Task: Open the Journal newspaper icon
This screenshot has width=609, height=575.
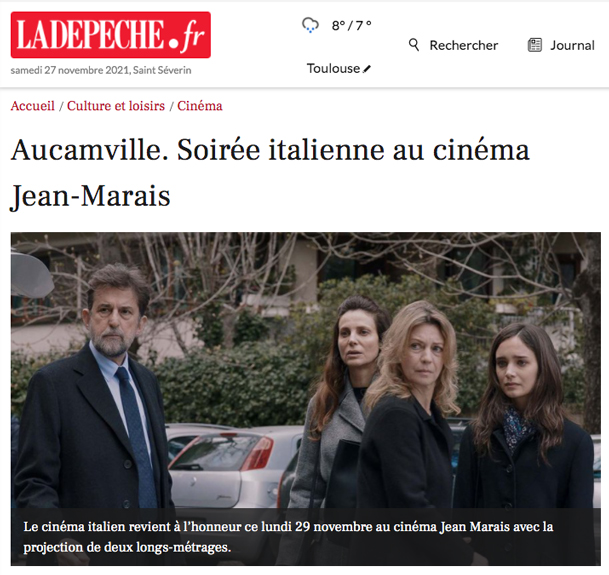Action: coord(534,45)
